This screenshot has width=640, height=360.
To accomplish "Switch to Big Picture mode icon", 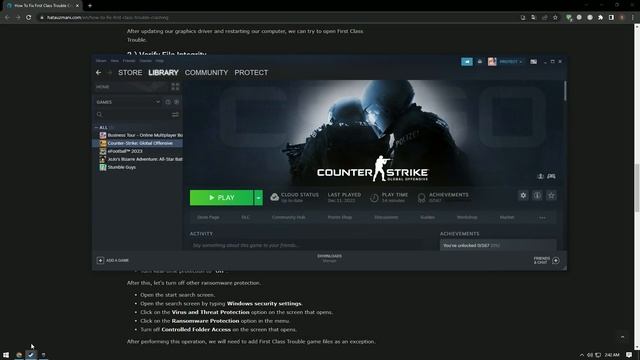I will 533,62.
